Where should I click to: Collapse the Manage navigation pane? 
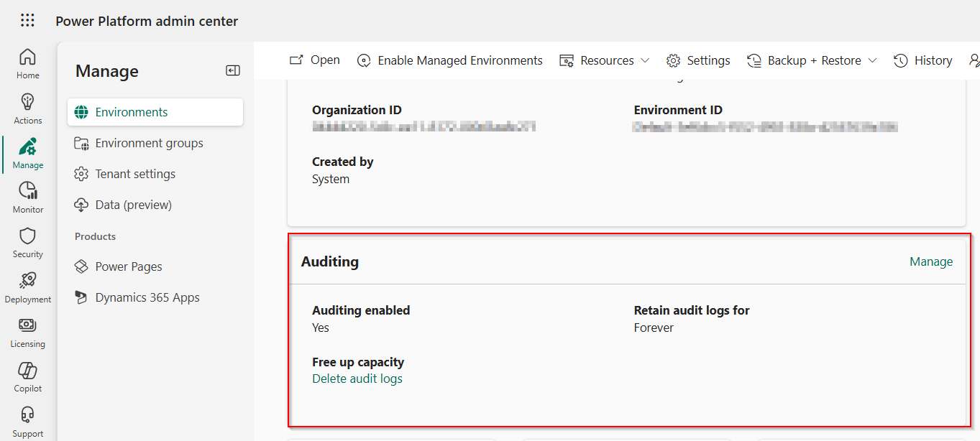(x=232, y=70)
